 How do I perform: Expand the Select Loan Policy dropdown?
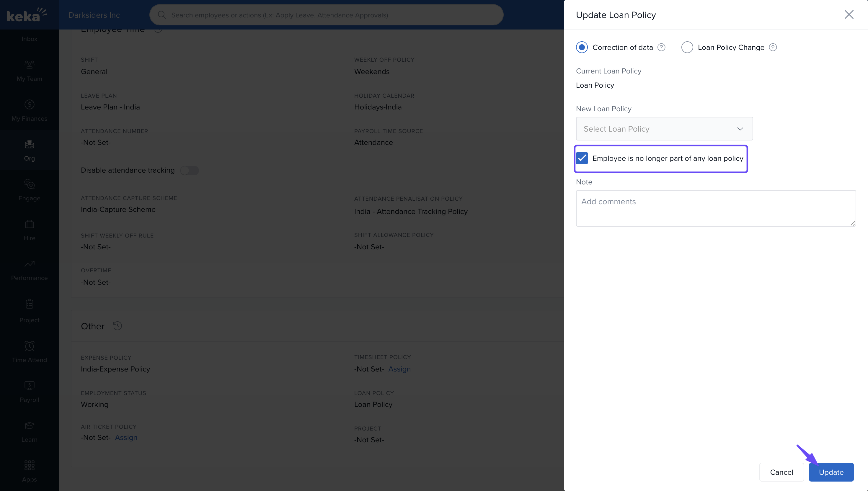coord(664,129)
